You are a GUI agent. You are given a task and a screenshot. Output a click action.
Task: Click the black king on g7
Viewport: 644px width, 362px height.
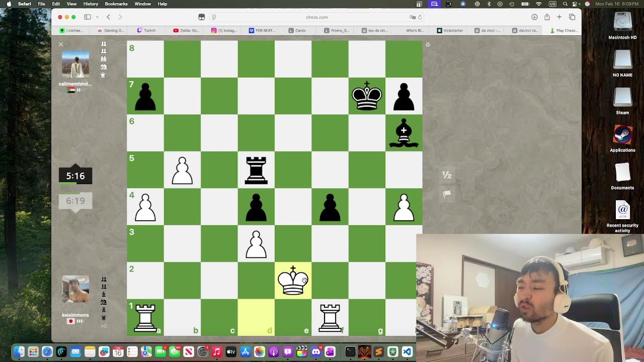pos(367,96)
